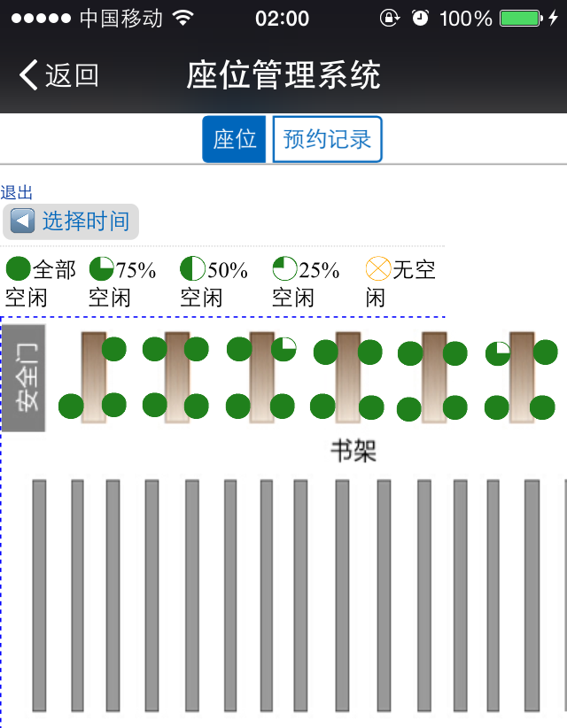Click the 75% 空闲 legend icon
Viewport: 567px width, 728px height.
[x=101, y=269]
